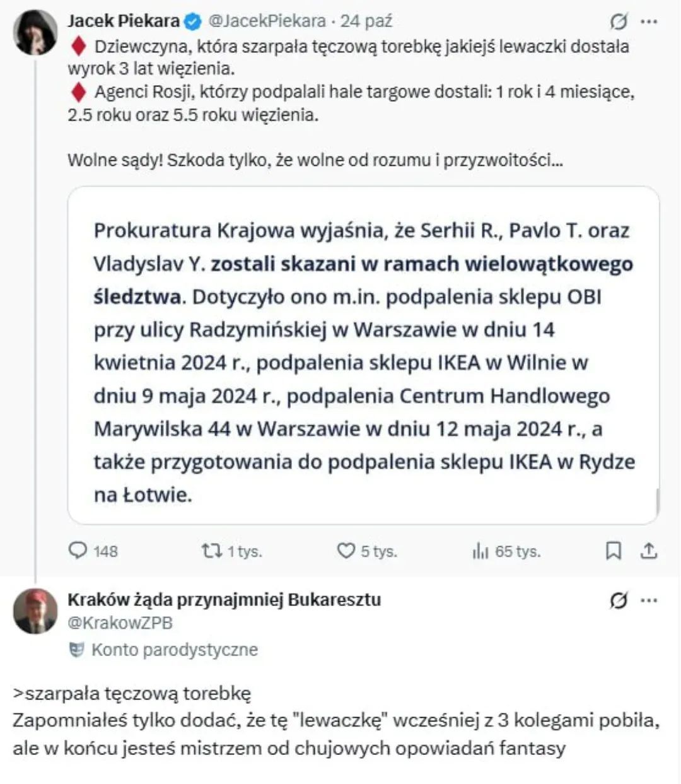Click the verified badge next to Jacek Piekara

point(192,22)
